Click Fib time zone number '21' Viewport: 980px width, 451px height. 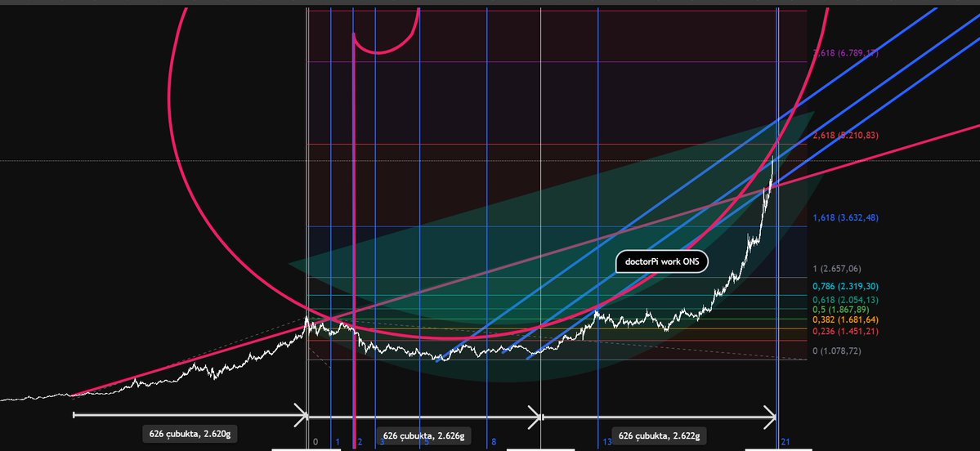click(x=785, y=442)
